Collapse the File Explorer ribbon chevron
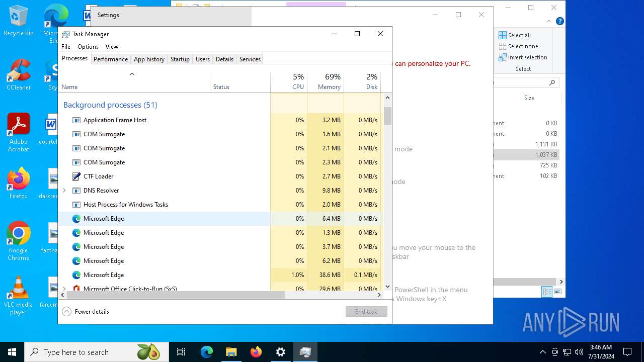The height and width of the screenshot is (362, 644). click(549, 21)
